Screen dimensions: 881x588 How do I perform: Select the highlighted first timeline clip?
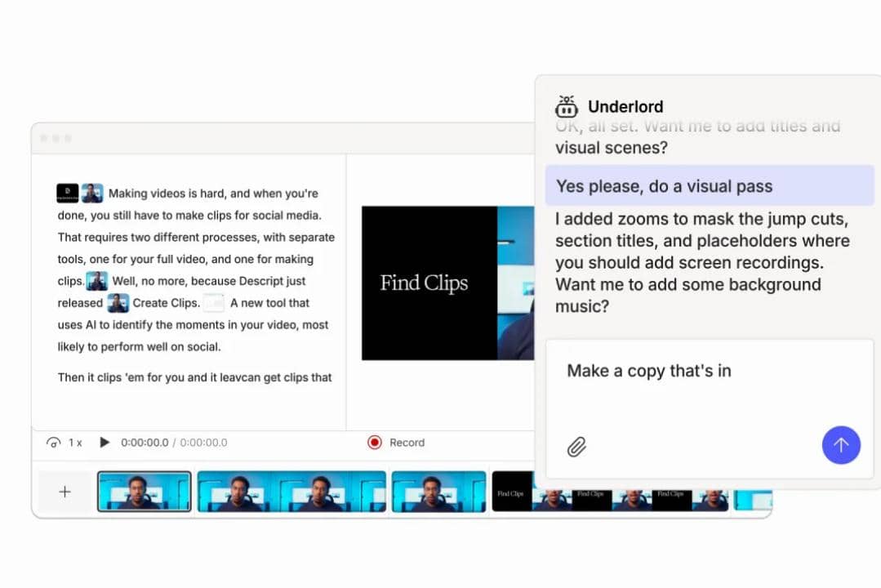(145, 492)
